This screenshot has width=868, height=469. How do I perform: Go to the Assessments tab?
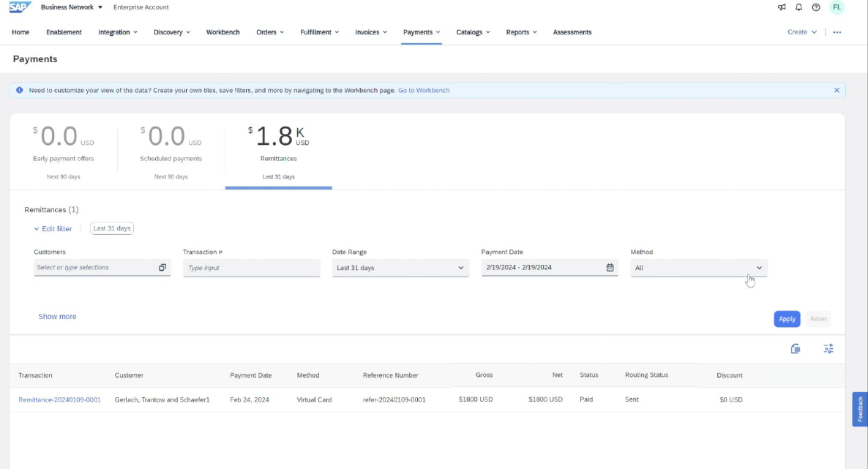click(572, 32)
